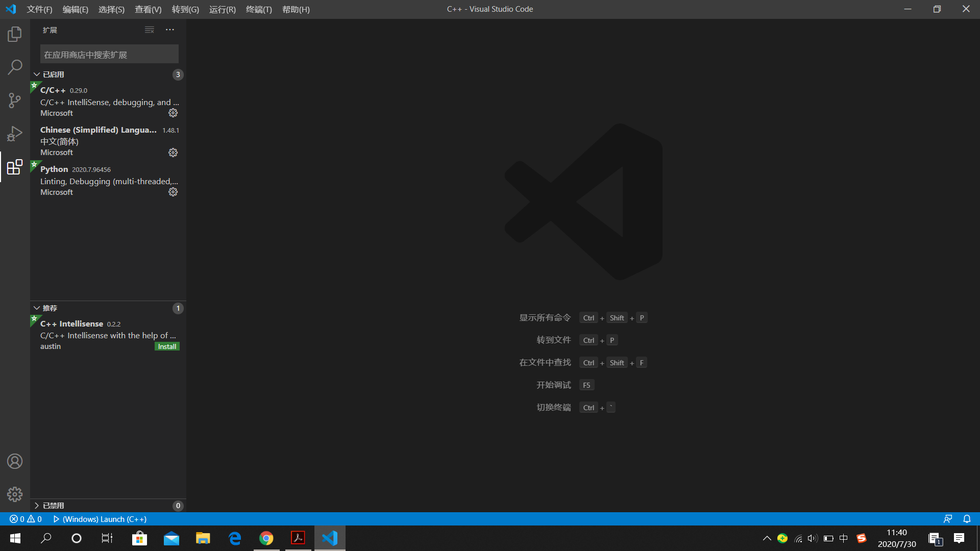Screen dimensions: 980x551
Task: Open Run and Debug view
Action: tap(15, 134)
